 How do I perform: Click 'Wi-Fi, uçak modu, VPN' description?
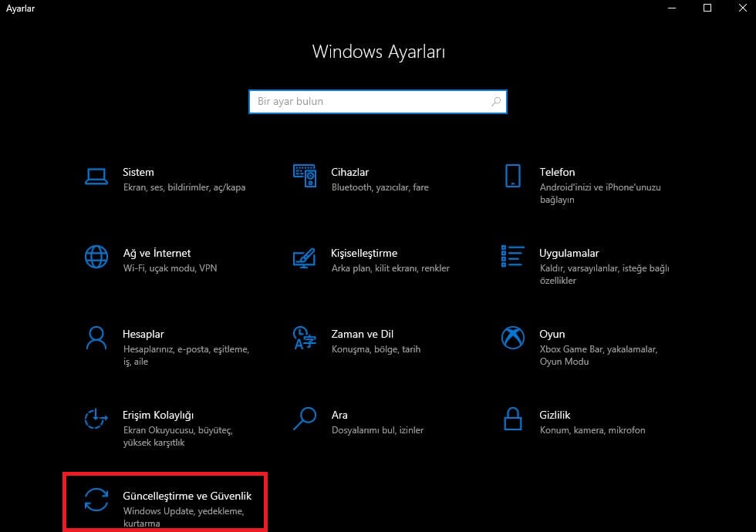tap(170, 268)
